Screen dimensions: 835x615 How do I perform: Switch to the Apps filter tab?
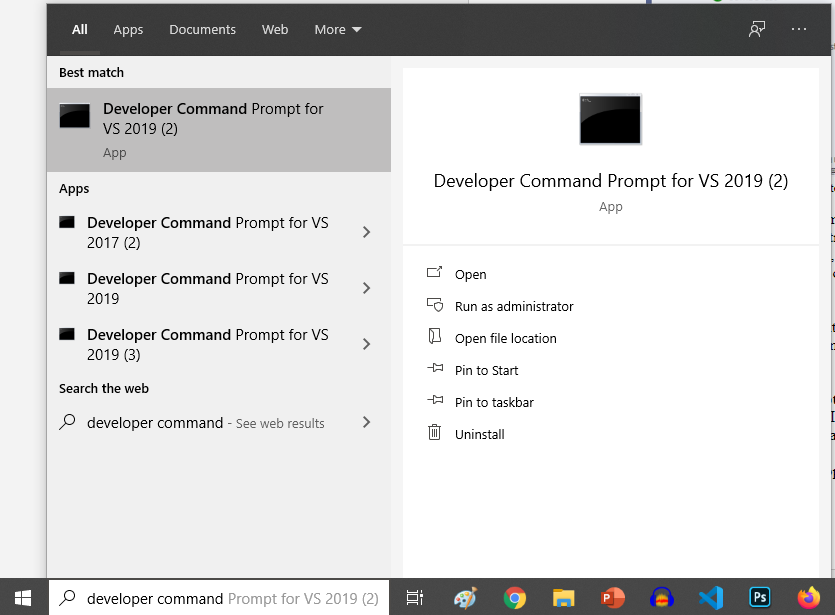[x=128, y=30]
